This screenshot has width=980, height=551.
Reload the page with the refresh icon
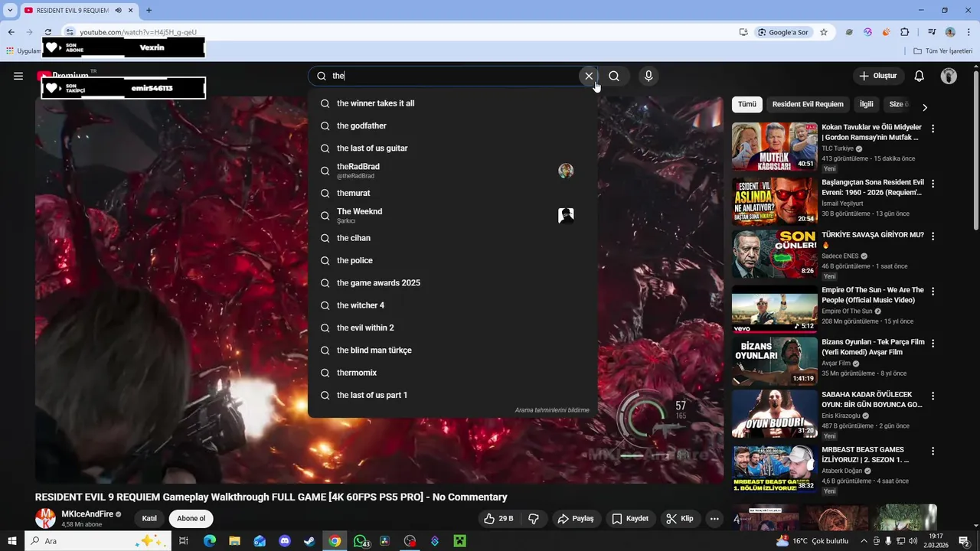(x=47, y=32)
